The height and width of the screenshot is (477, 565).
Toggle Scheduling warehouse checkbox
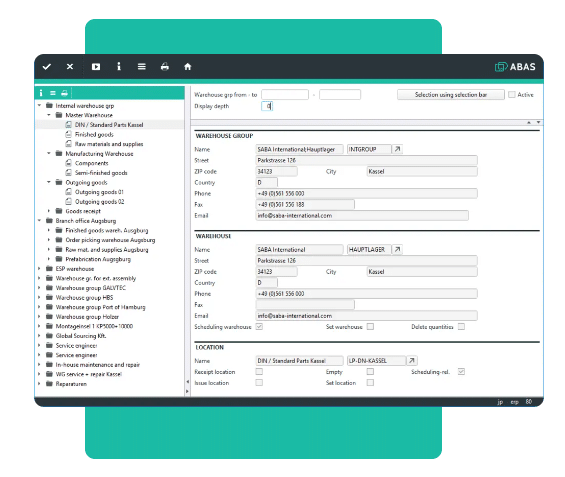(x=259, y=326)
